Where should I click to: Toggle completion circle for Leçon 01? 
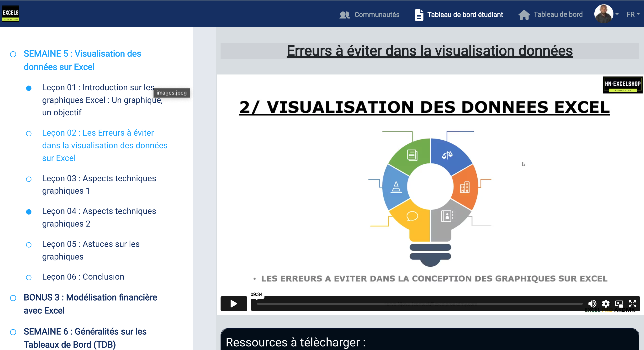(x=29, y=88)
